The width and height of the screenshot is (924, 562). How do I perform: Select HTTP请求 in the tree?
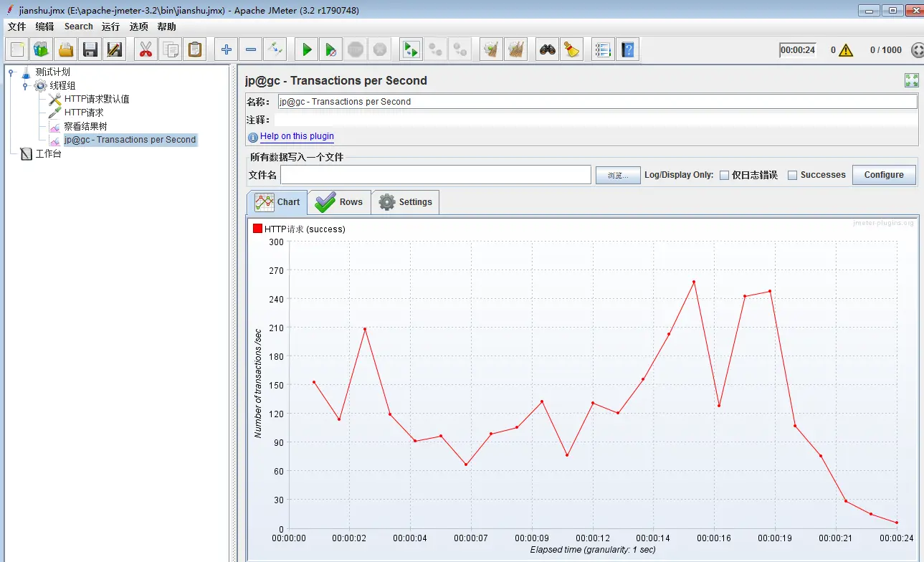click(x=84, y=113)
